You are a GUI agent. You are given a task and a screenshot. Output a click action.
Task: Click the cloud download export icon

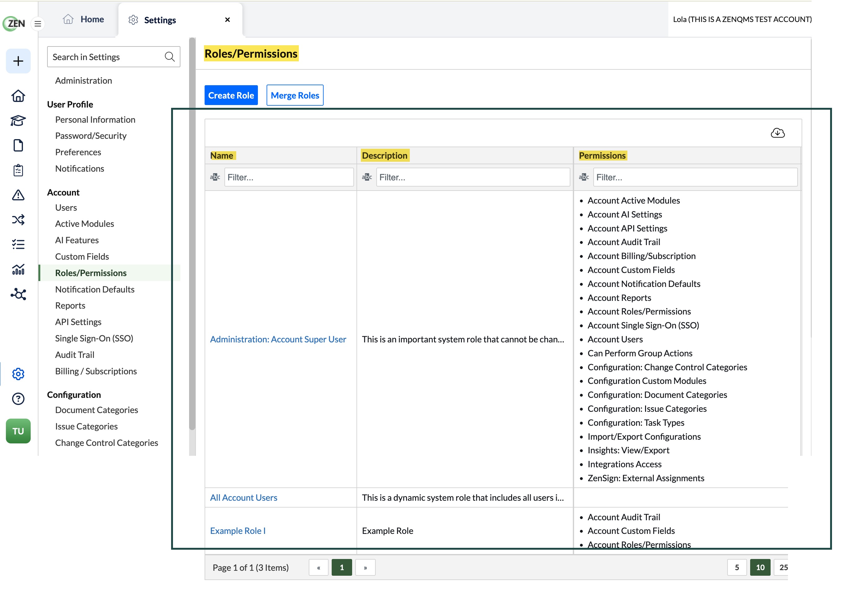tap(777, 133)
